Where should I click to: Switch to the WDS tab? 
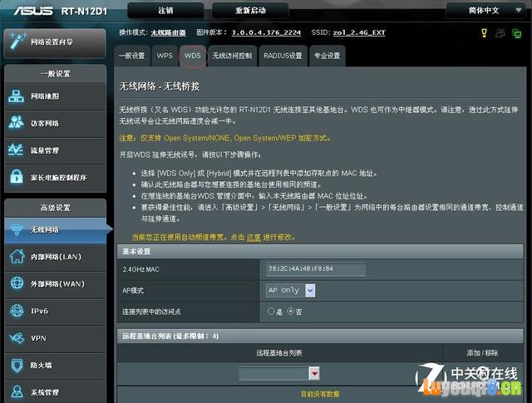click(192, 56)
